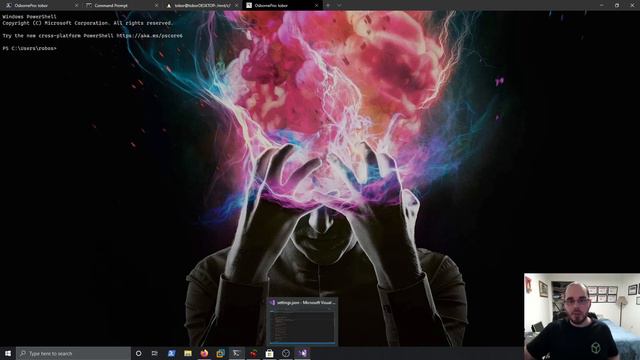
Task: Open the red cherry app on taskbar
Action: (x=253, y=353)
